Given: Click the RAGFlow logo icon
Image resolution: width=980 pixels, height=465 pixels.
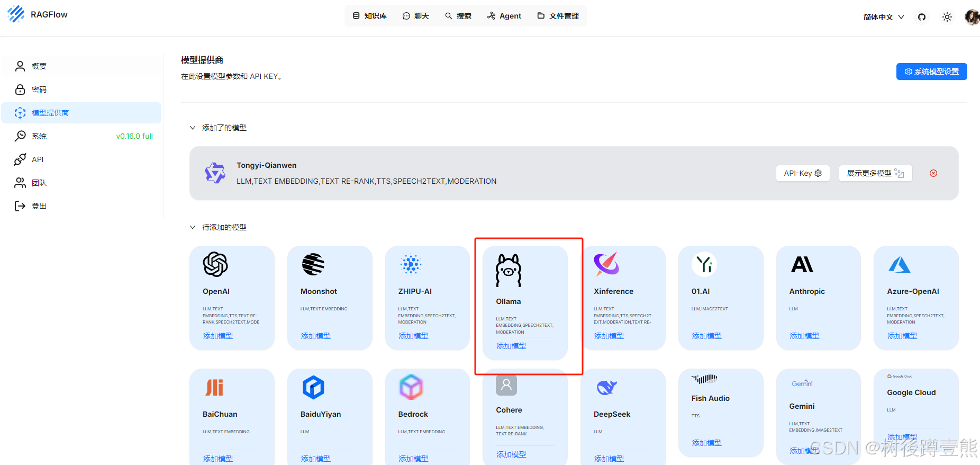Looking at the screenshot, I should (x=16, y=14).
